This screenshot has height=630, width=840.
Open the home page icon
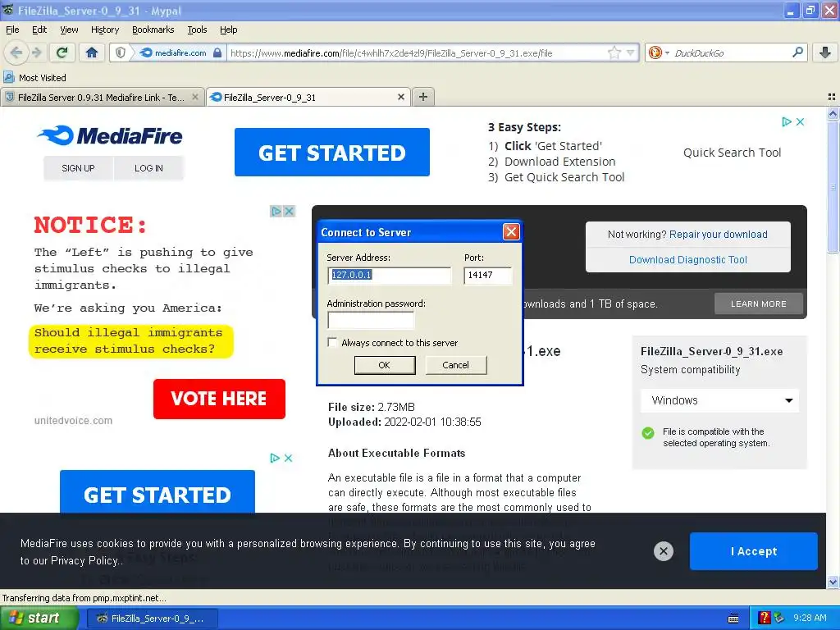[92, 52]
